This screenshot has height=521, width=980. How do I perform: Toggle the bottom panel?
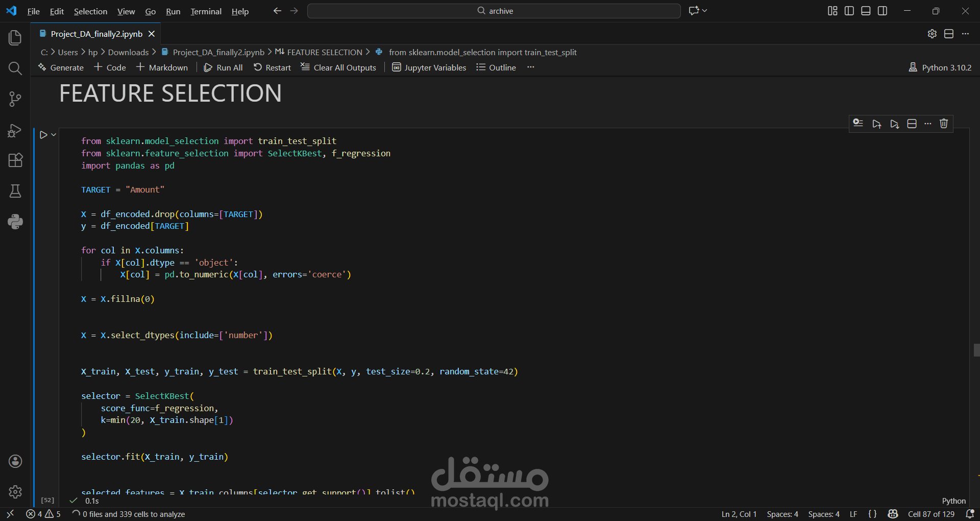point(866,11)
